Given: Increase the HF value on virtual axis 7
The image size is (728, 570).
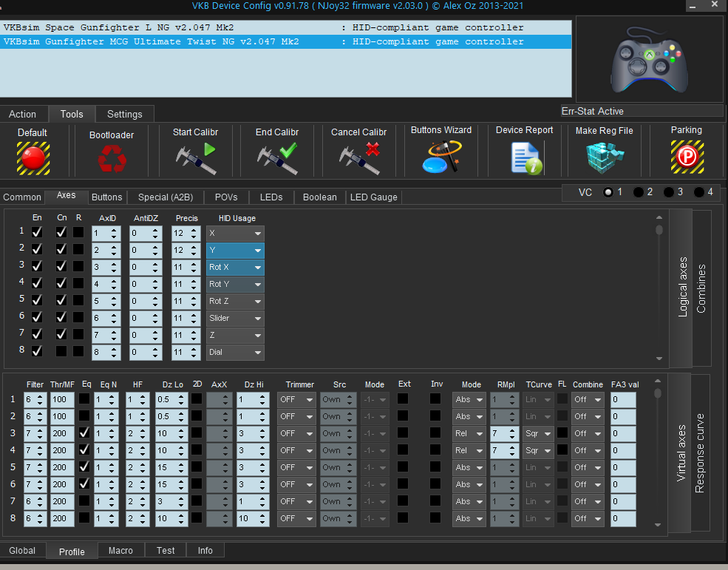Looking at the screenshot, I should (x=143, y=498).
